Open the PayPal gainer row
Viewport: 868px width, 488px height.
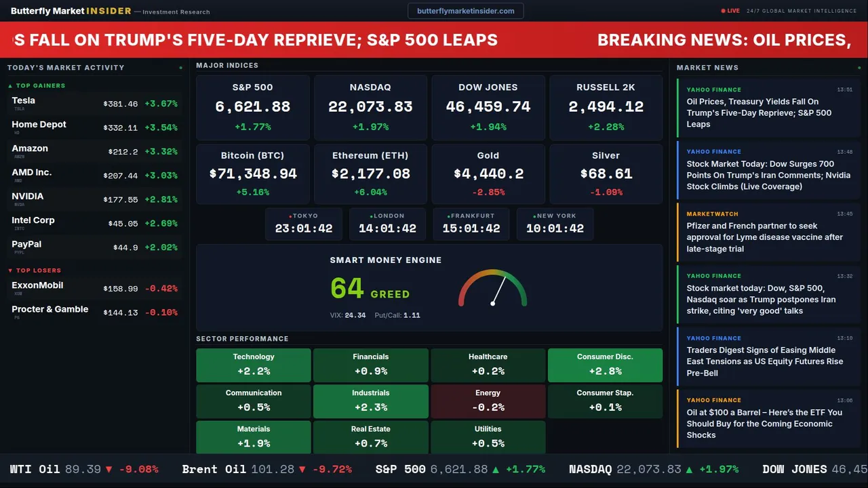coord(94,247)
